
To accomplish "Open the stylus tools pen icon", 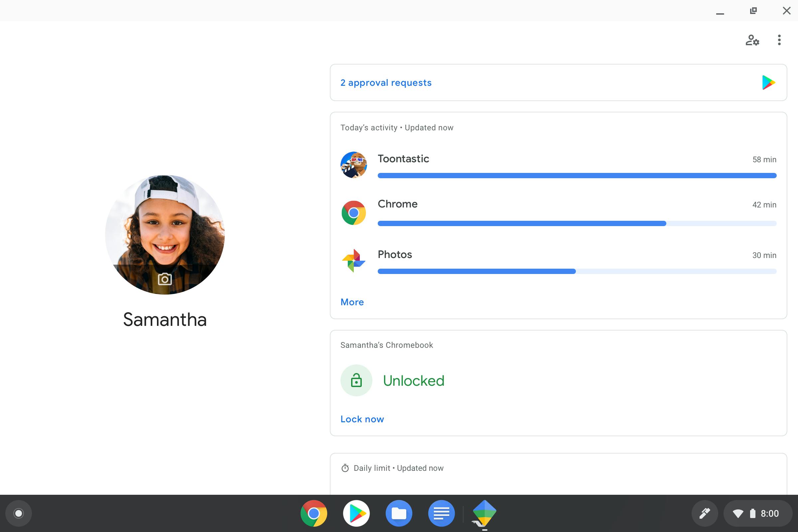I will (705, 513).
